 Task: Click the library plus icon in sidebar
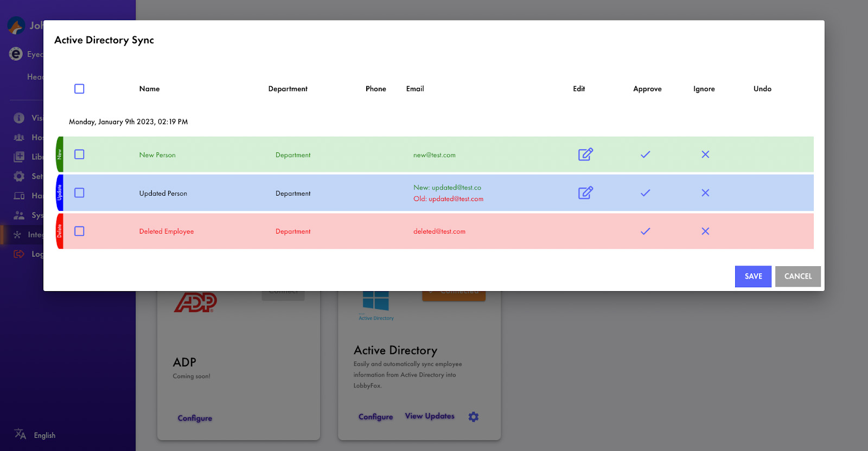click(x=19, y=157)
